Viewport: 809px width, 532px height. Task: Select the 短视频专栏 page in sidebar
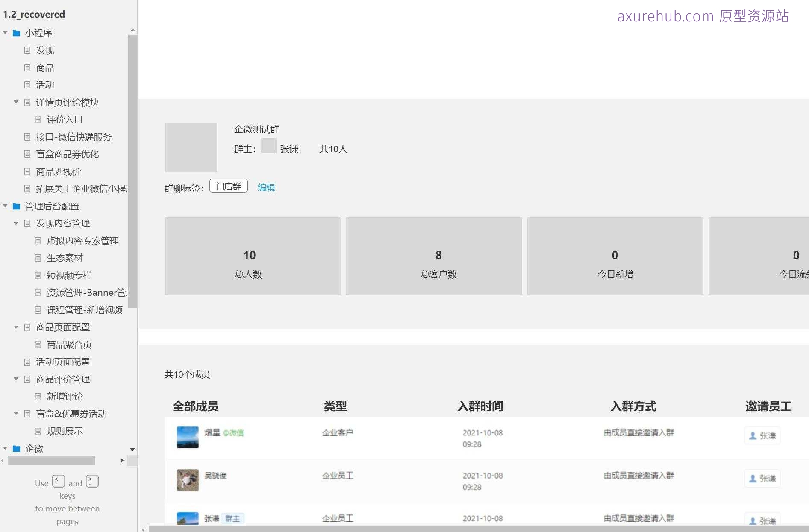point(69,275)
